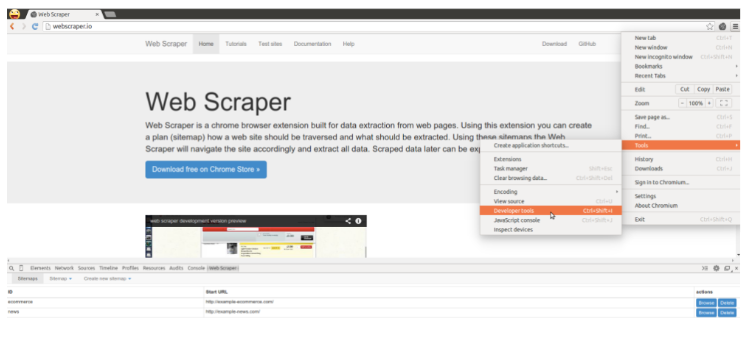
Task: Open the Chromium hamburger menu icon
Action: pyautogui.click(x=735, y=26)
